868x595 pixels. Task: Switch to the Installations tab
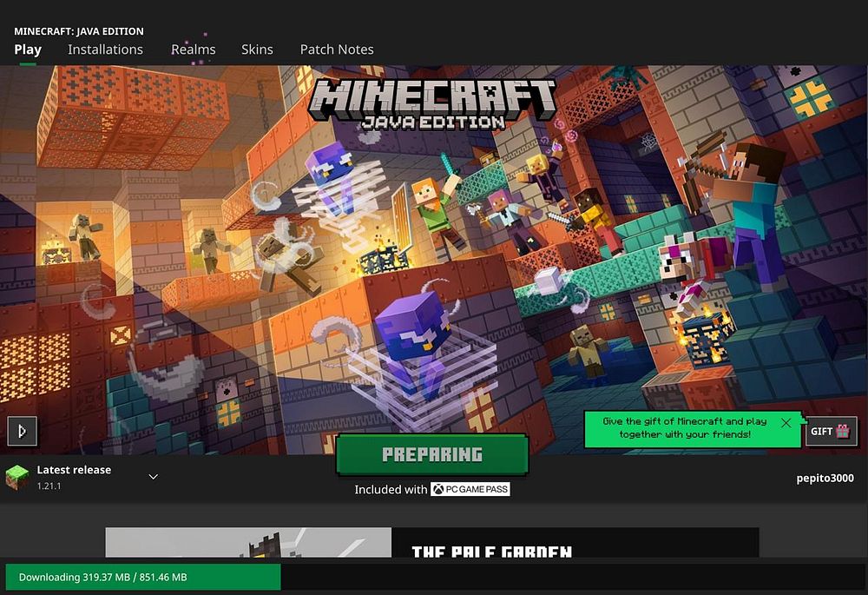coord(105,50)
